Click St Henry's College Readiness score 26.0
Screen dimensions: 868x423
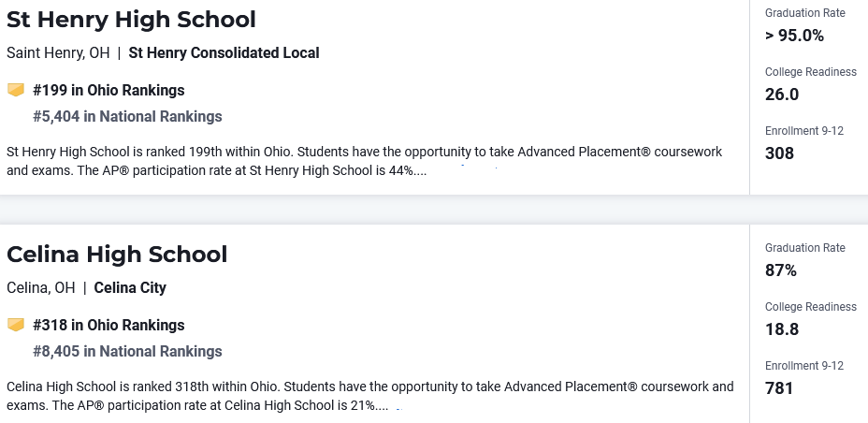tap(782, 95)
